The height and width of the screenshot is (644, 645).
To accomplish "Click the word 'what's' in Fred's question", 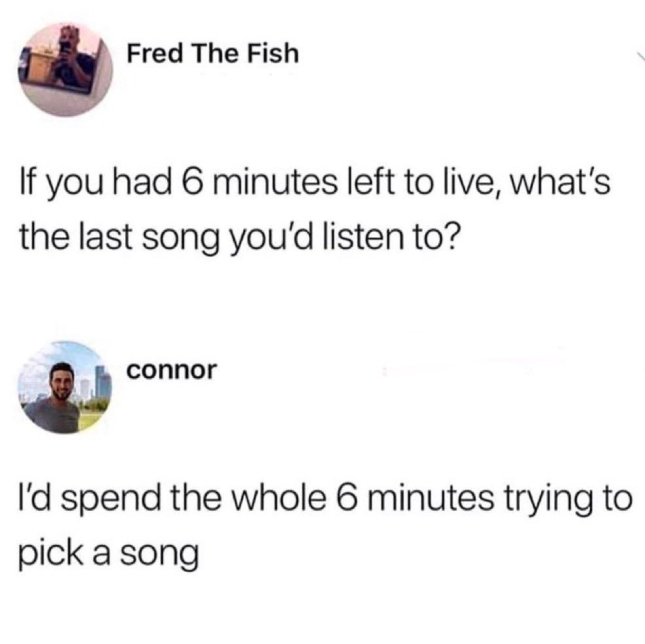I will 559,183.
